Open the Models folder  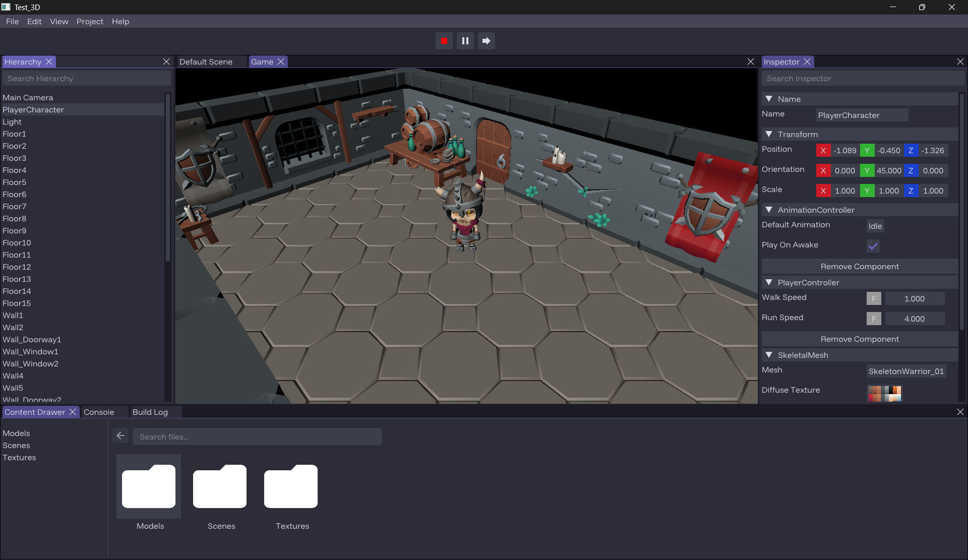[x=149, y=485]
